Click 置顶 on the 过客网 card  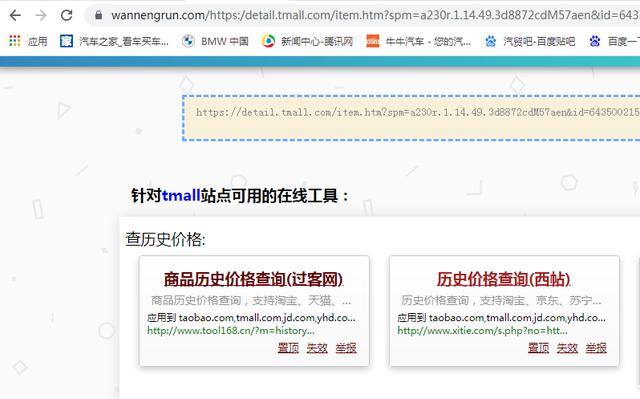[x=288, y=348]
